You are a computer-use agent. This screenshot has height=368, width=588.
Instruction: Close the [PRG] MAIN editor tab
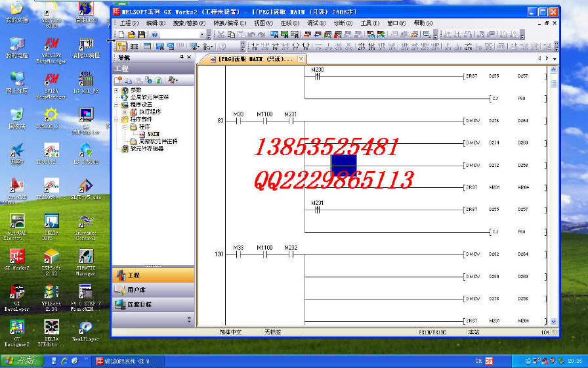coord(301,58)
